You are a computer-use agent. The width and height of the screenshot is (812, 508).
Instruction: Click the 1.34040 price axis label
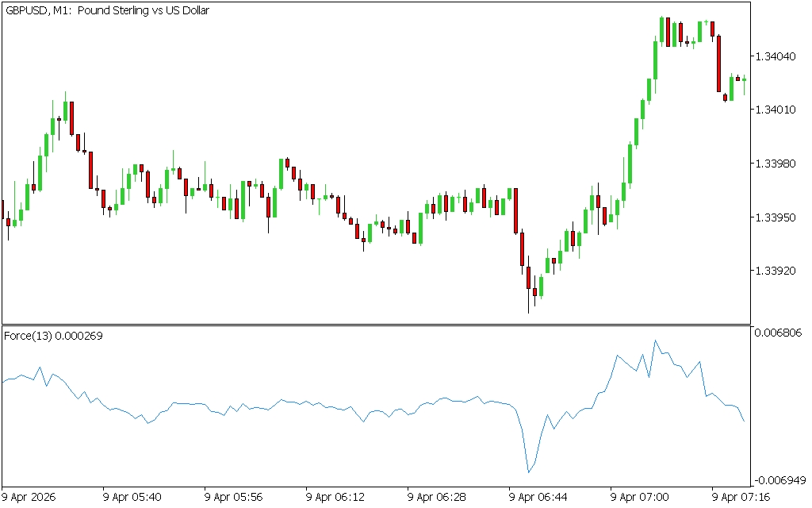[x=776, y=56]
